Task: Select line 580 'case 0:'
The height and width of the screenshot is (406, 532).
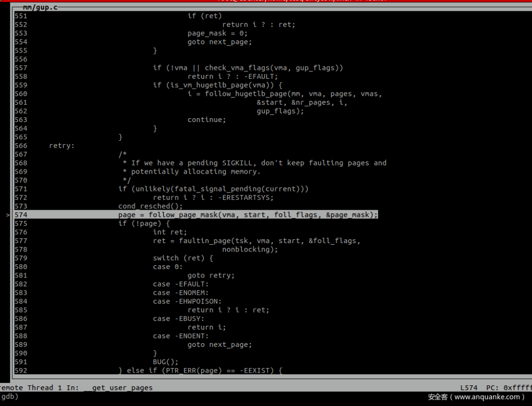Action: pos(167,267)
